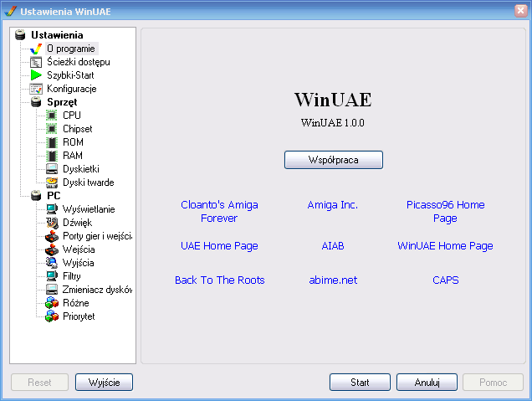532x401 pixels.
Task: Select the root Ustawienia tree label
Action: pyautogui.click(x=57, y=35)
